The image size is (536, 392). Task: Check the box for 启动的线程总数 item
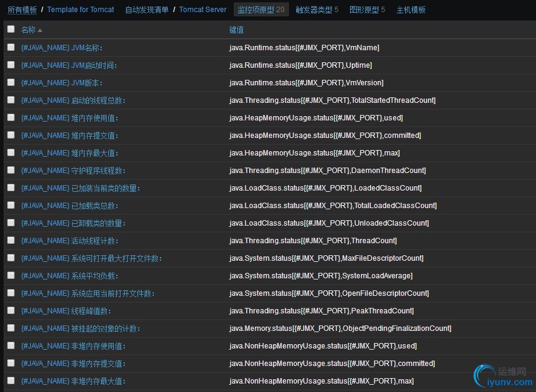(11, 100)
